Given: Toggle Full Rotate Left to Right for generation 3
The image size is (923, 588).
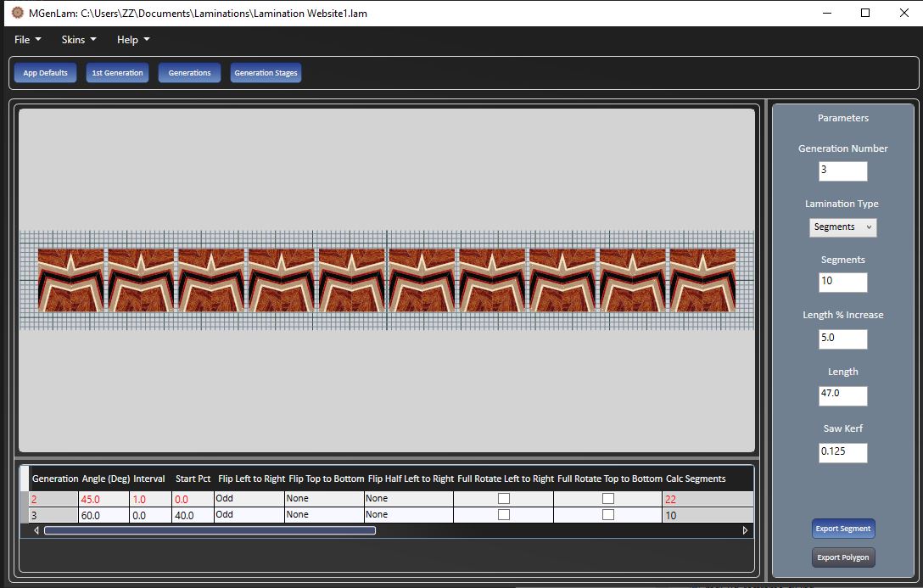Looking at the screenshot, I should [503, 515].
